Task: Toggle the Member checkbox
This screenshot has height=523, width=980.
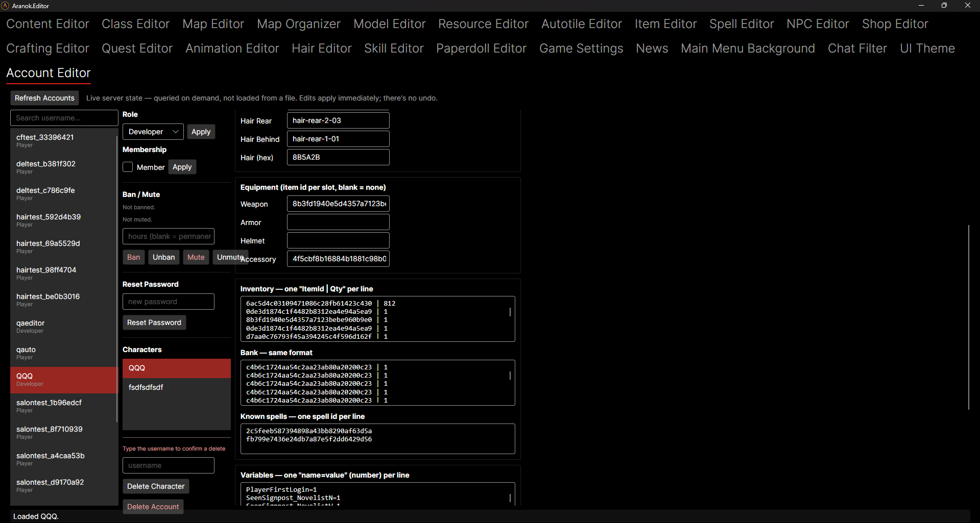Action: pos(128,167)
